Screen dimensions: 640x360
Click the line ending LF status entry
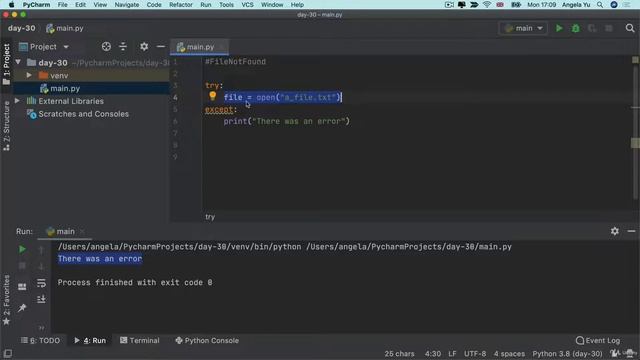click(x=452, y=353)
